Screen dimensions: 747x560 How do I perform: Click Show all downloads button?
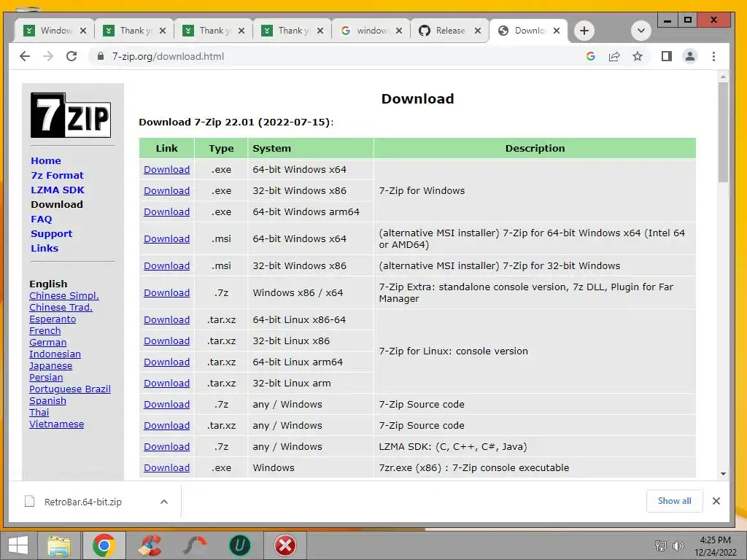point(674,501)
